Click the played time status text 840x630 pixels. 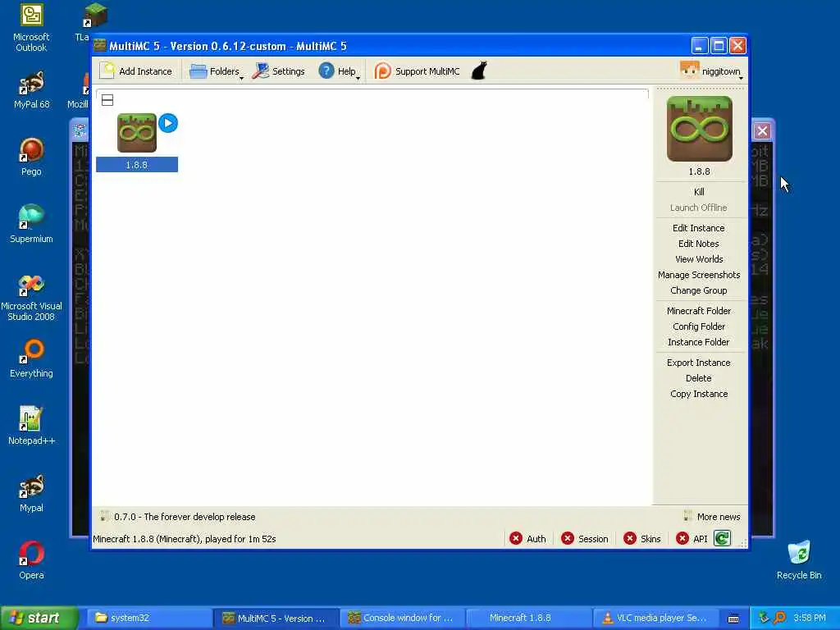185,538
